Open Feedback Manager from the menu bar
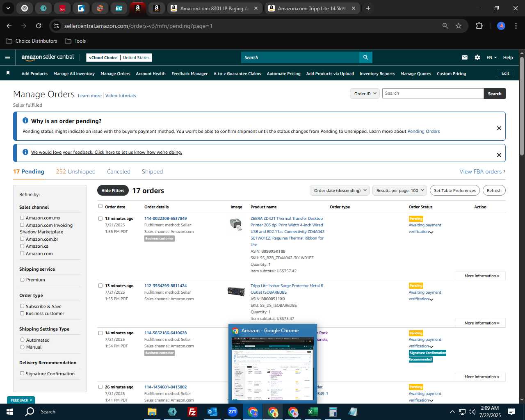 (x=189, y=73)
